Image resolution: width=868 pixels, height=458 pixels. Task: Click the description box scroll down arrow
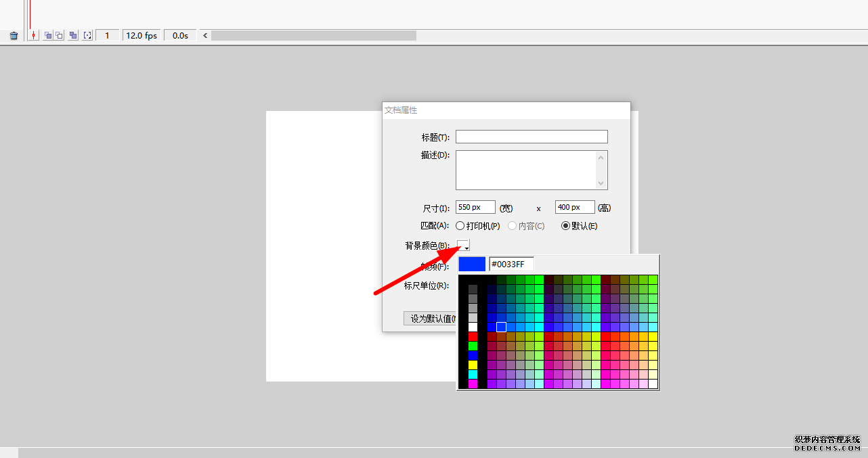601,183
